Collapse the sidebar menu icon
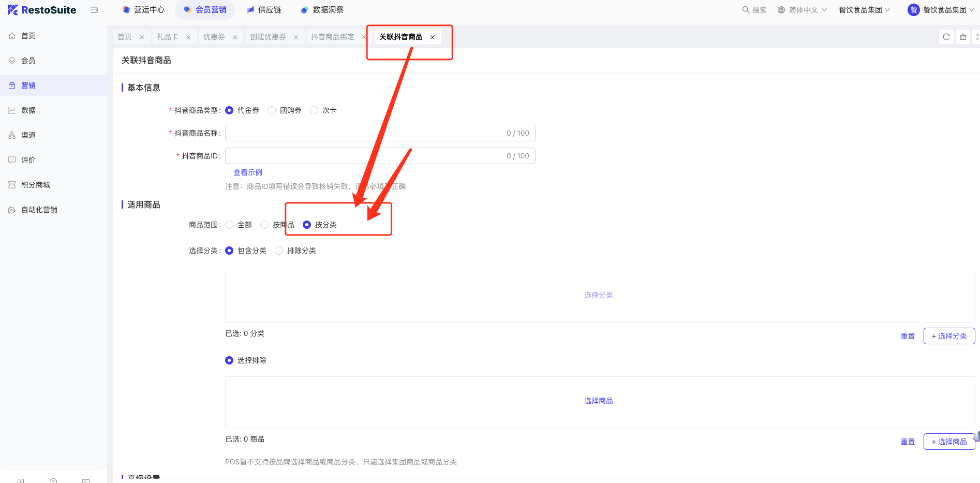Image resolution: width=980 pixels, height=483 pixels. point(94,10)
